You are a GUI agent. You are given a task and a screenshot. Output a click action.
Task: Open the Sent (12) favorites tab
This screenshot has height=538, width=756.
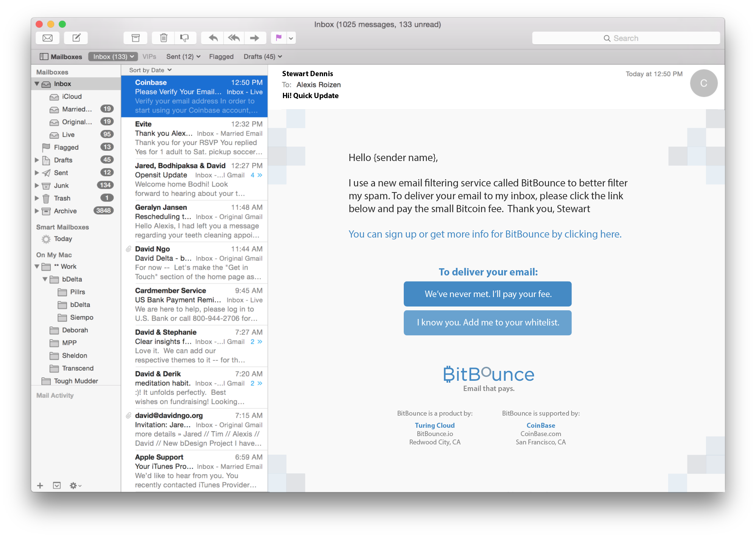(183, 57)
